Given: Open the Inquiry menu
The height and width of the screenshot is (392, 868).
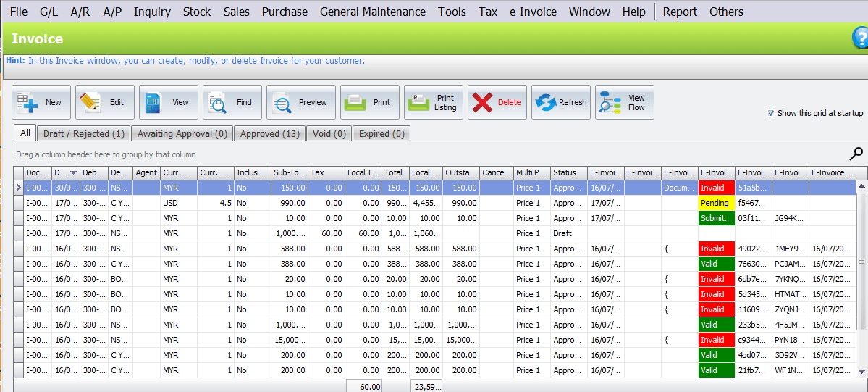Looking at the screenshot, I should [152, 12].
